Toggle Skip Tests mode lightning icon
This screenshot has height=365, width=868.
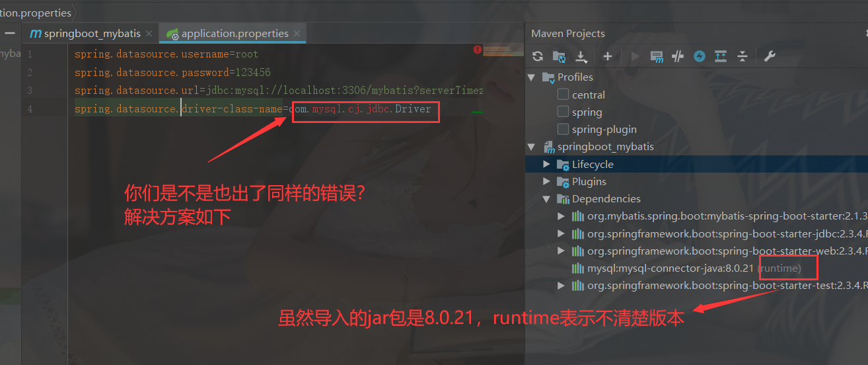point(700,56)
